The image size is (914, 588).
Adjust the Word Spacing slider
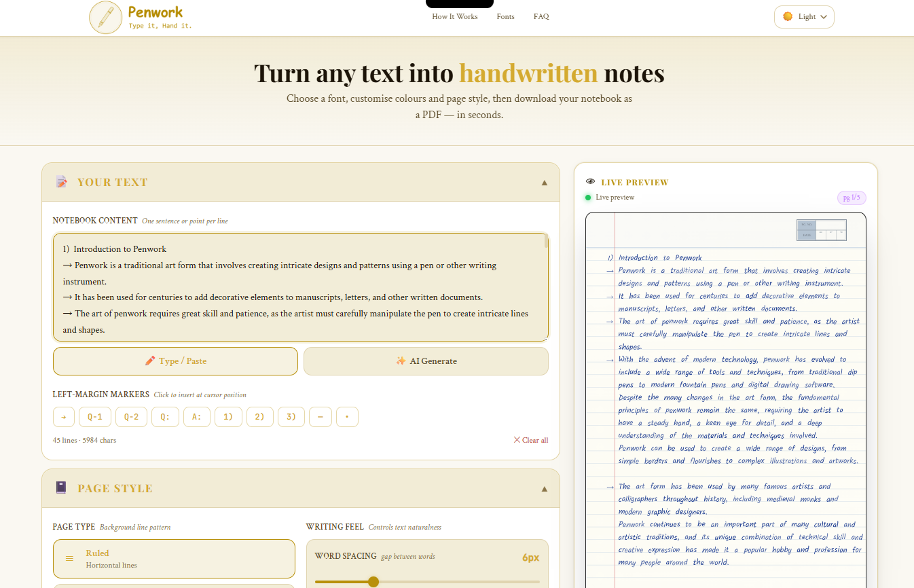coord(427,582)
